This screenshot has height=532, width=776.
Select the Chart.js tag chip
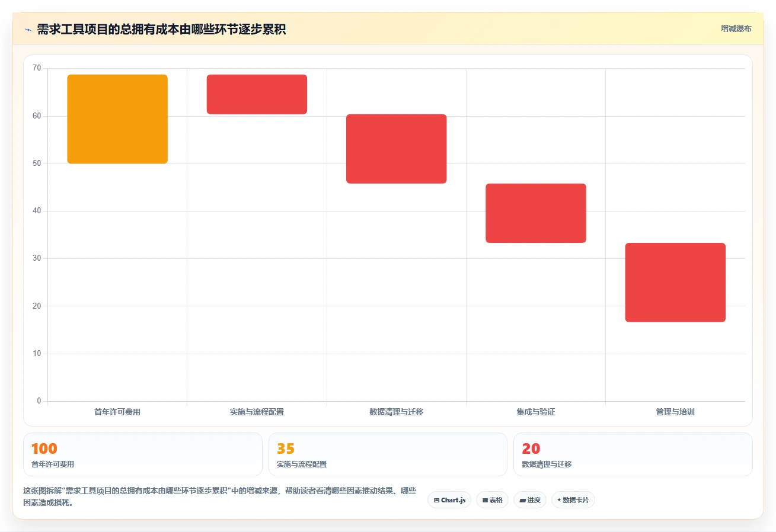(x=449, y=500)
